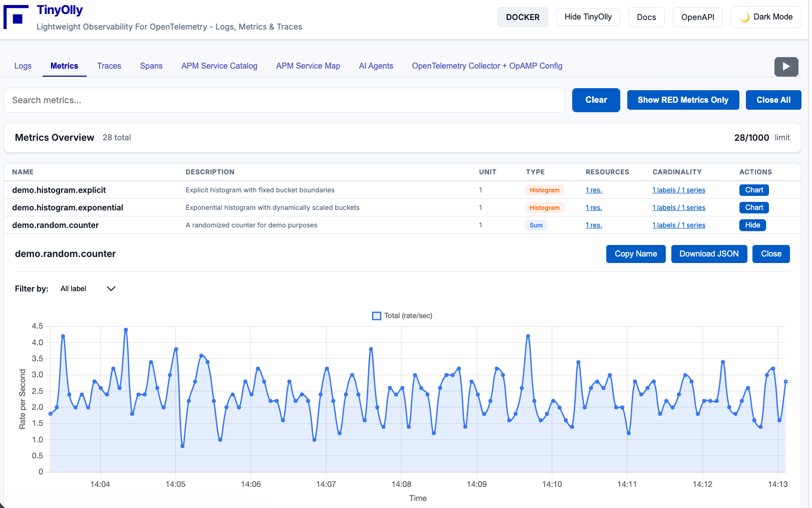Open the 1 labels / 1 series link for demo.histogram.exponential
This screenshot has width=812, height=508.
[679, 207]
